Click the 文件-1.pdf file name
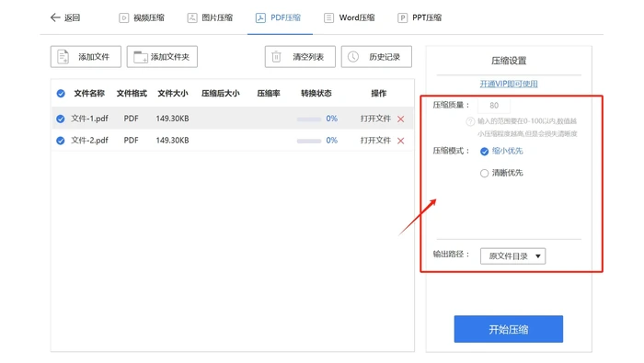The width and height of the screenshot is (644, 363). 89,119
